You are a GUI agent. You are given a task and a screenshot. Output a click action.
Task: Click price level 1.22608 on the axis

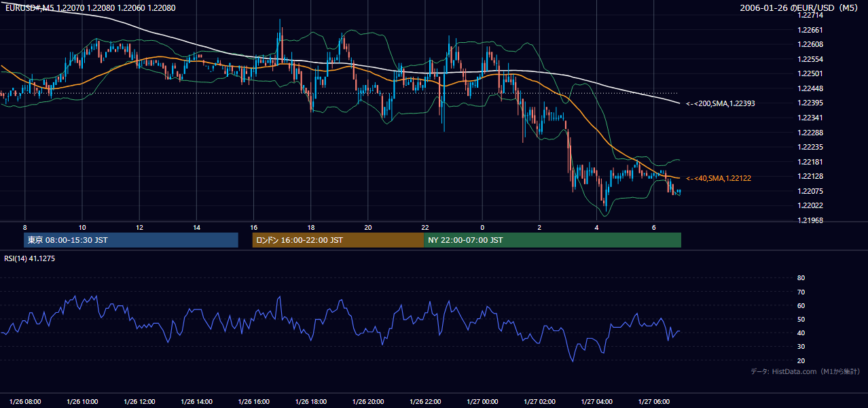pos(811,44)
